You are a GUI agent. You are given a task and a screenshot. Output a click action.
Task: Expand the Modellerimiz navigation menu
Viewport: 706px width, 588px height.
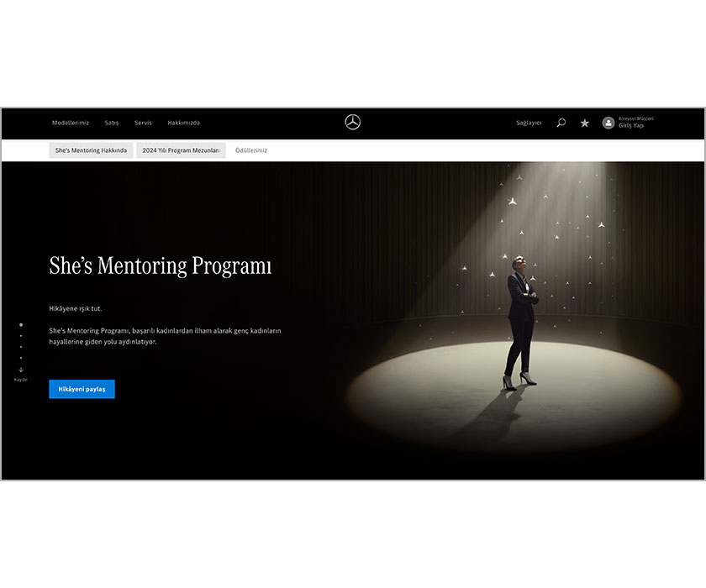pyautogui.click(x=71, y=123)
